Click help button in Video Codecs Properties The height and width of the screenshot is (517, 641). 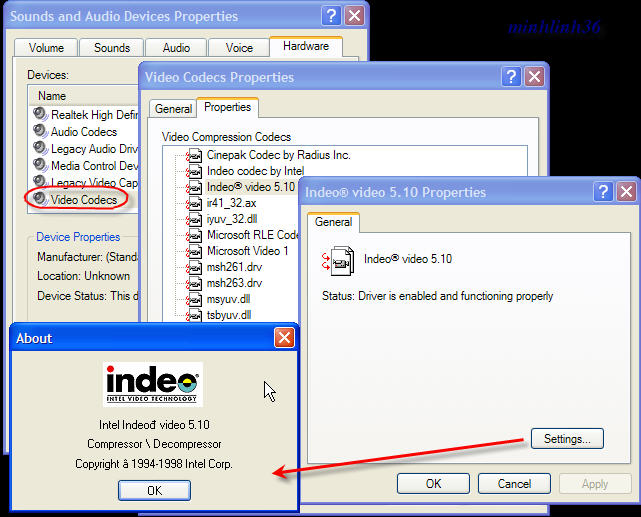pos(511,77)
